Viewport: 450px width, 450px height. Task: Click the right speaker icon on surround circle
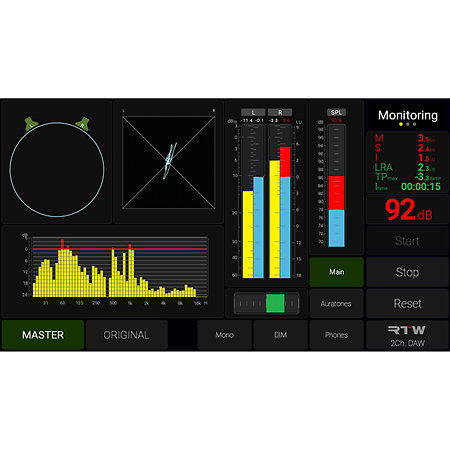(x=83, y=124)
